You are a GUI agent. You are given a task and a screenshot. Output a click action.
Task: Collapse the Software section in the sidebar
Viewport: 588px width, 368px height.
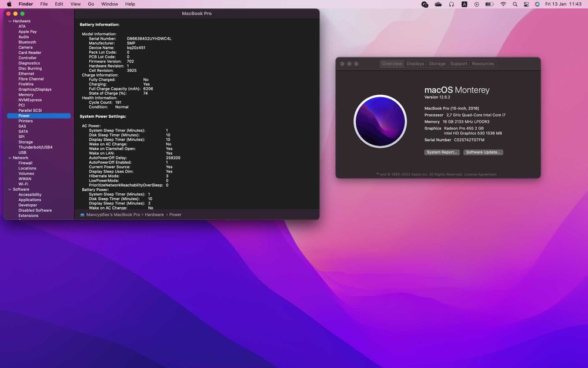(x=10, y=189)
